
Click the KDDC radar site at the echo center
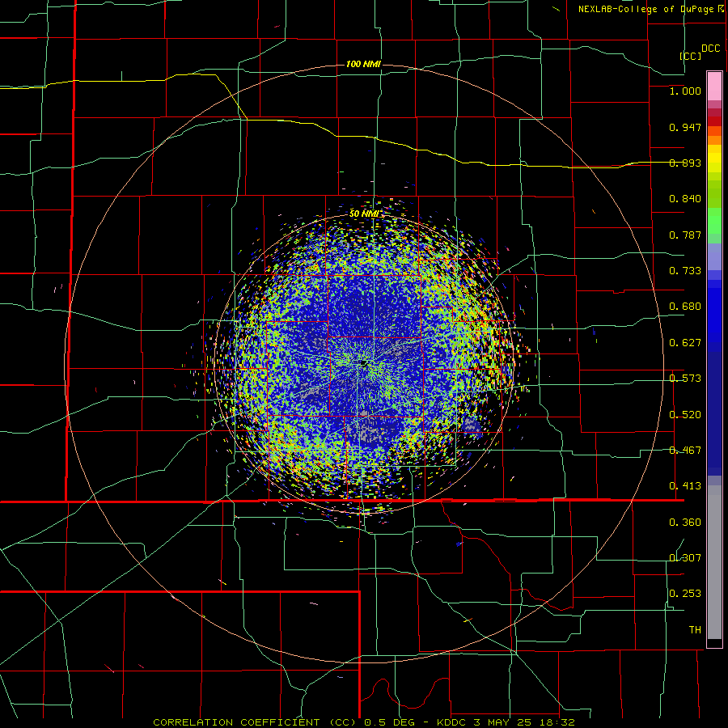point(362,362)
